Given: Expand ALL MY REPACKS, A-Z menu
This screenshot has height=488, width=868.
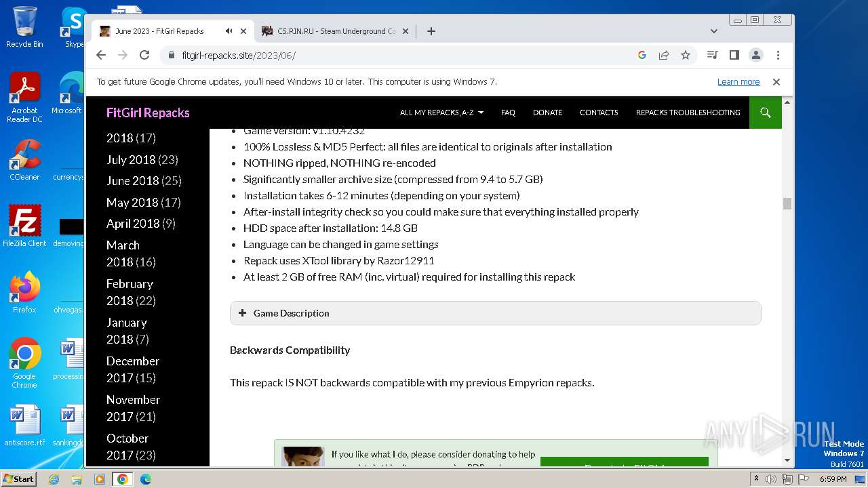Looking at the screenshot, I should 441,113.
